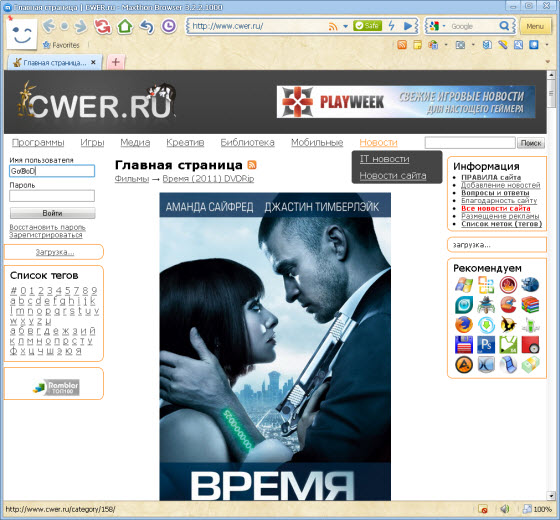Click the Войти login button
Screen dimensions: 560x520
(x=52, y=213)
